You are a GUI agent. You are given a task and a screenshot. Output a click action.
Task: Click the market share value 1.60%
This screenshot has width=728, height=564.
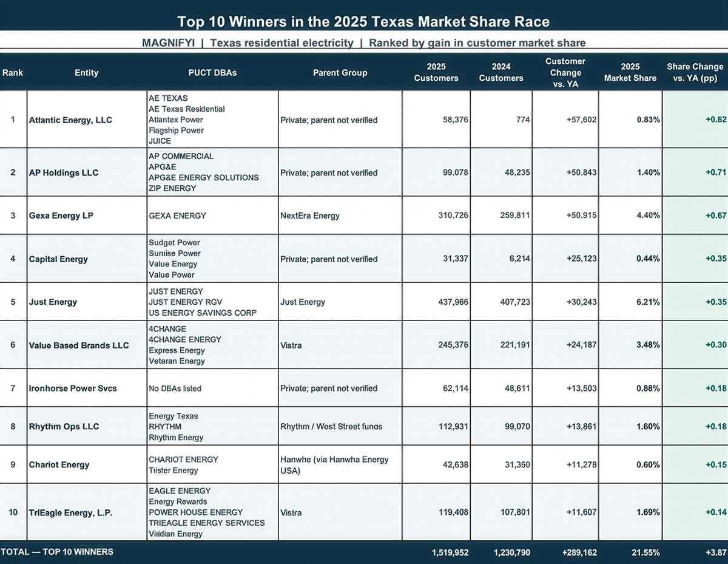649,426
